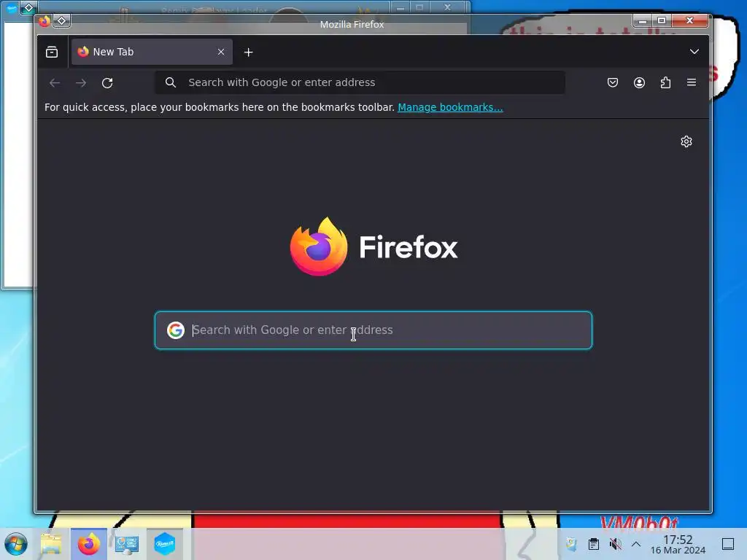
Task: Click the magnifier icon in address bar
Action: [171, 82]
